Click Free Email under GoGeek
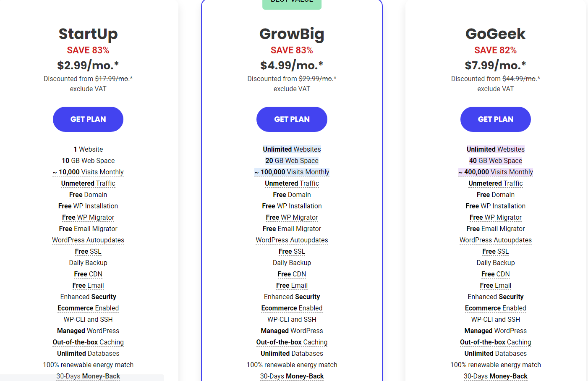Viewport: 588px width, 381px height. coord(495,286)
